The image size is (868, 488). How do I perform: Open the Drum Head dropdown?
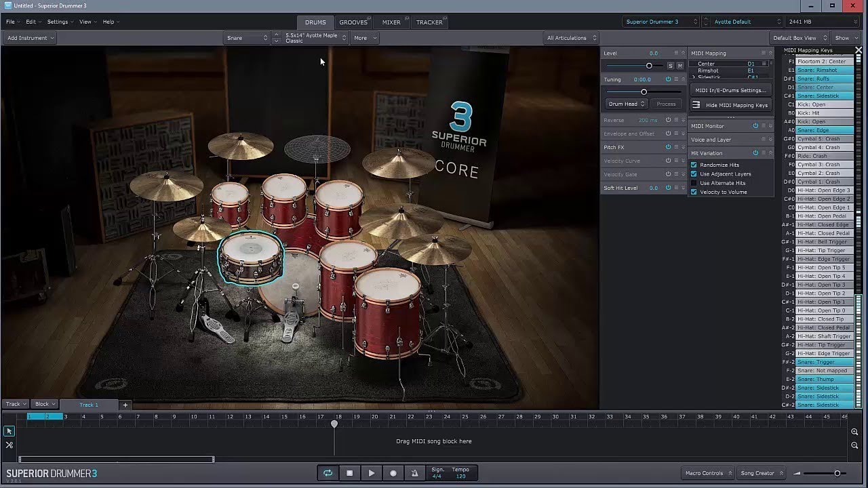click(x=627, y=104)
